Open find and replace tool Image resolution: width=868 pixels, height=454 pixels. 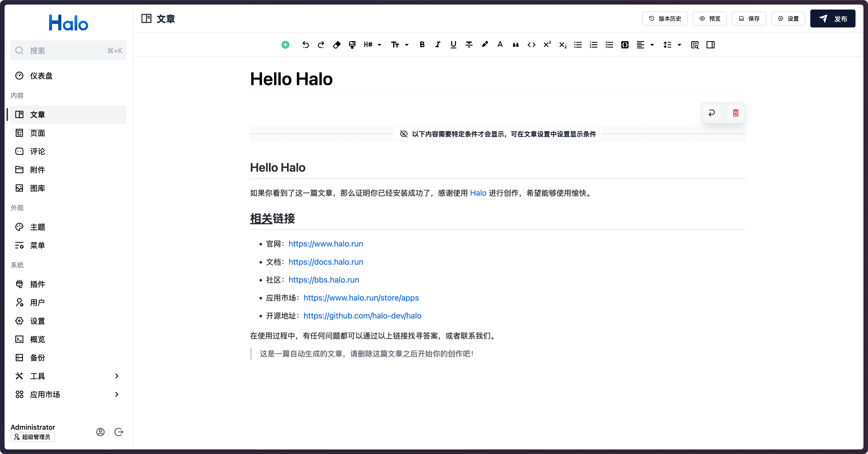point(694,45)
